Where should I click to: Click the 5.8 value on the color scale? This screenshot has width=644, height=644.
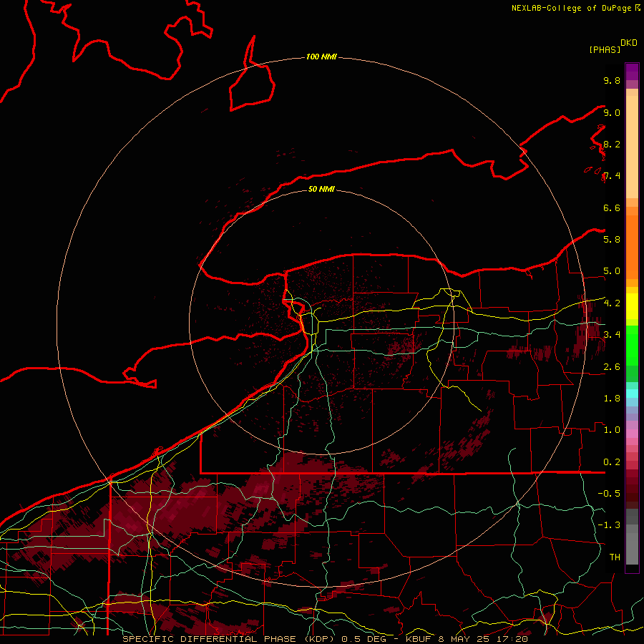click(x=612, y=239)
